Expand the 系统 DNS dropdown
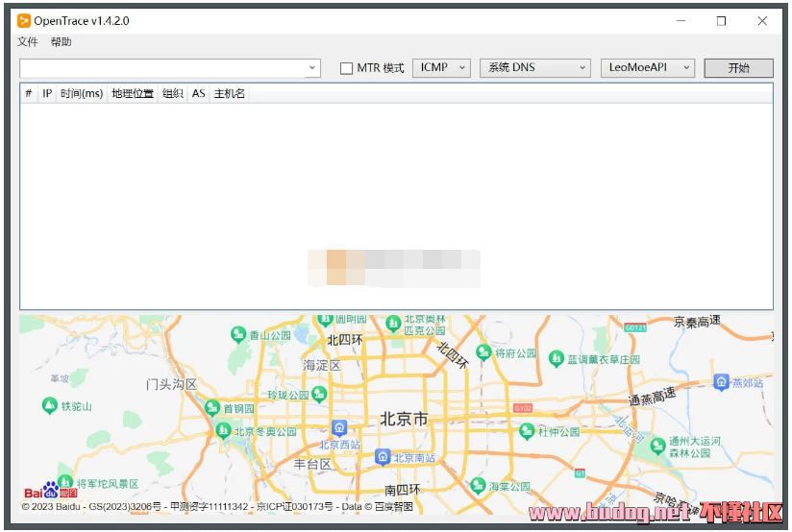Image resolution: width=792 pixels, height=532 pixels. point(534,68)
